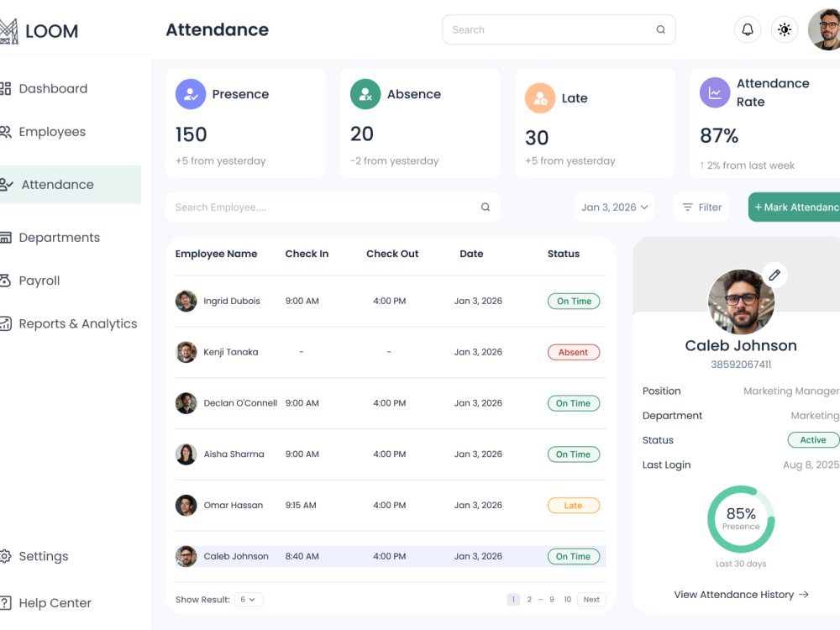Click Check Out column header
Screen dimensions: 840x630
click(392, 254)
